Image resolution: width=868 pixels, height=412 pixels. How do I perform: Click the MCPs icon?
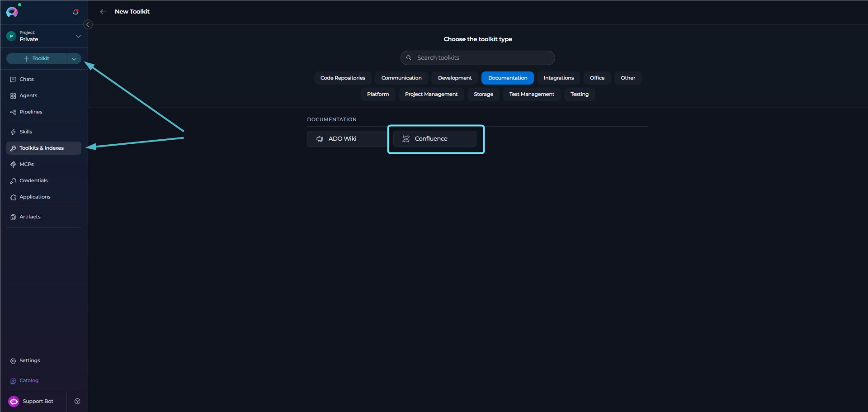[13, 165]
